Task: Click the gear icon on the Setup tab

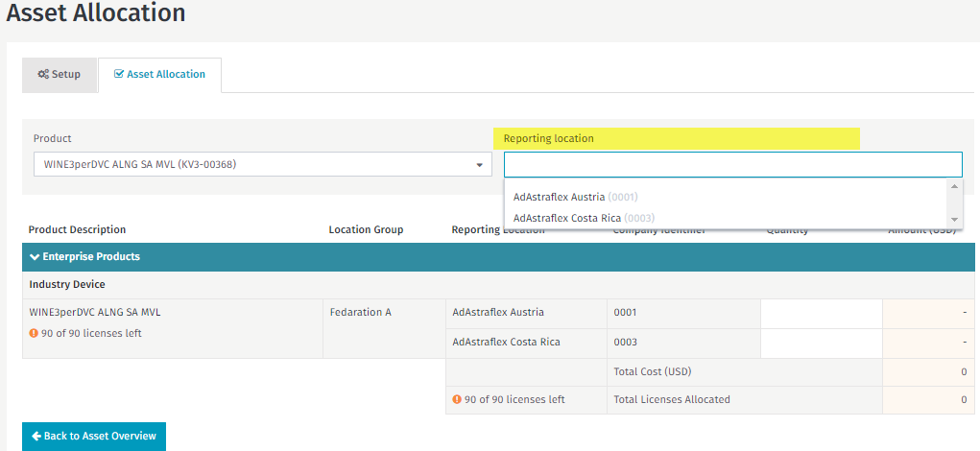Action: click(43, 75)
